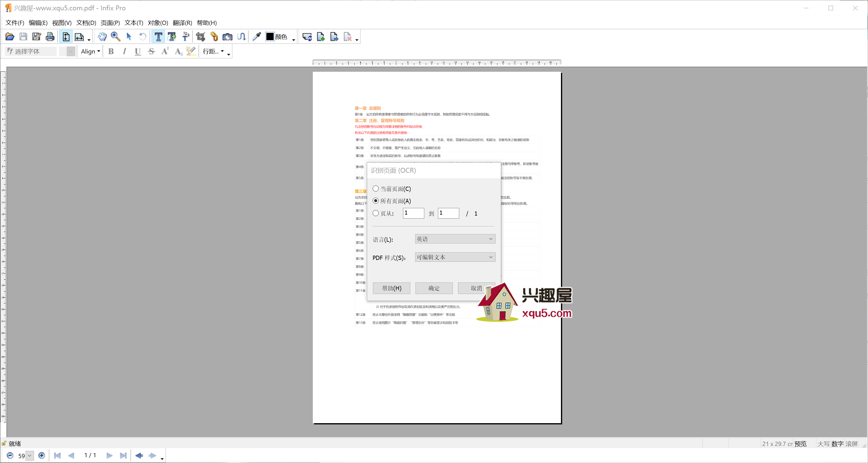Open the 文件(F) menu

pos(15,22)
